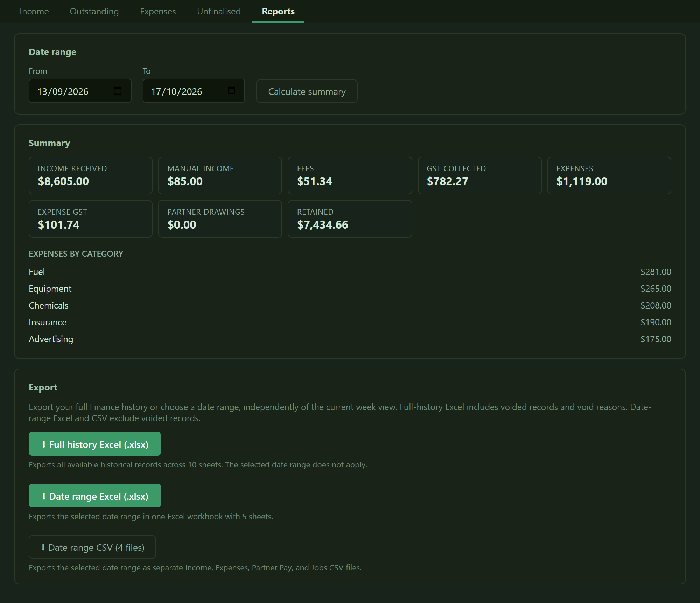Select the Advertising category row
Image resolution: width=700 pixels, height=603 pixels.
pyautogui.click(x=350, y=339)
